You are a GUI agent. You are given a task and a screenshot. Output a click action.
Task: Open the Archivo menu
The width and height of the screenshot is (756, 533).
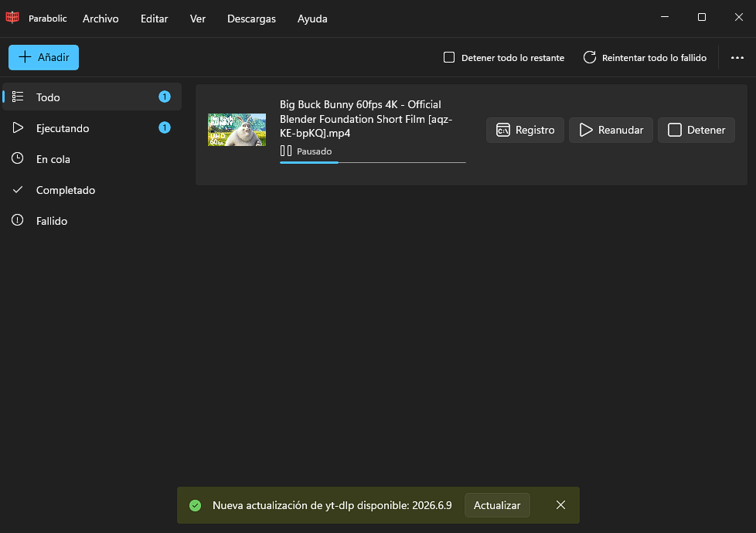[100, 19]
